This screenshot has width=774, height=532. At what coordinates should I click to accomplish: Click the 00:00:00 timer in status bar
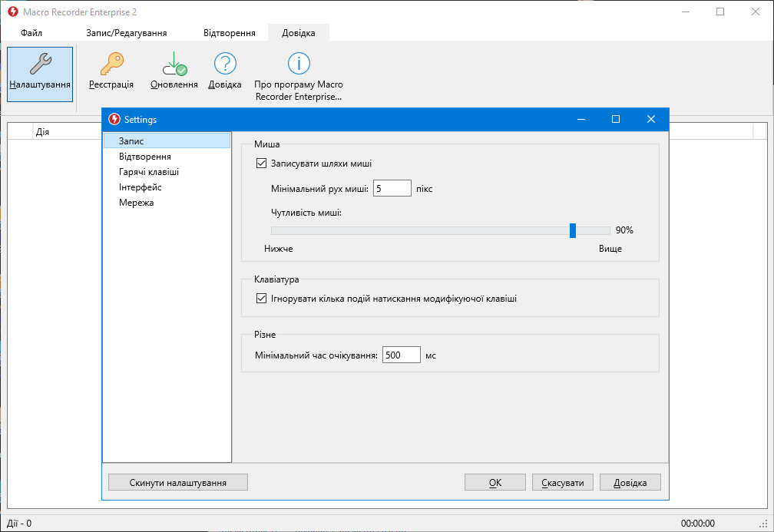point(697,523)
